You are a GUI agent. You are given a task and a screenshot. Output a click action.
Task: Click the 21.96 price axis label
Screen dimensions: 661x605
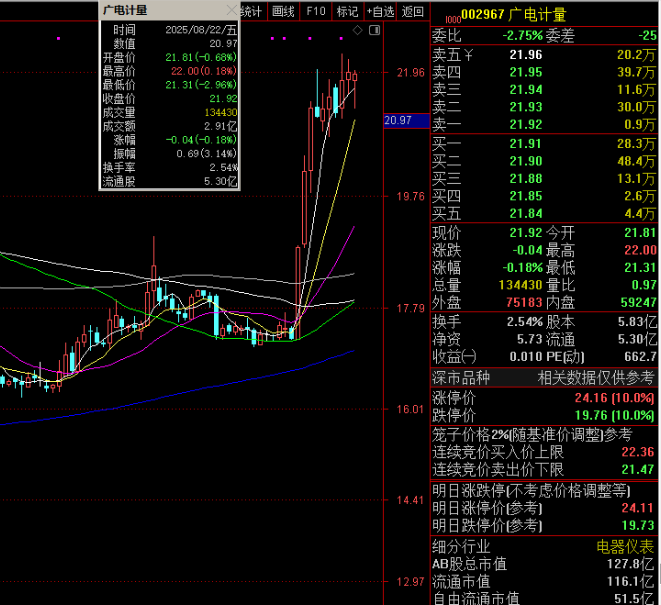(x=411, y=73)
